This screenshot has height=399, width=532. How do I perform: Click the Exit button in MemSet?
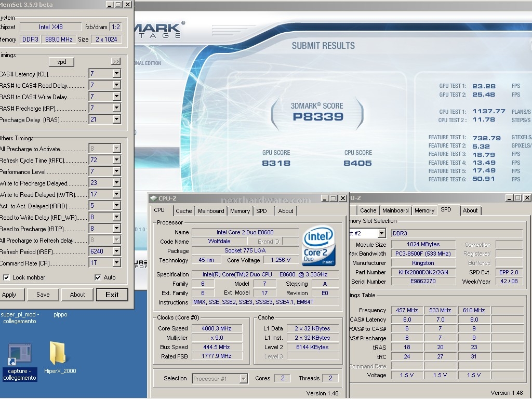112,295
